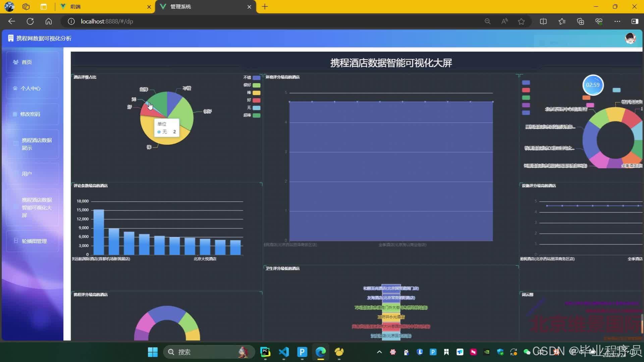The height and width of the screenshot is (362, 644).
Task: Select 首页 in the sidebar
Action: (x=27, y=62)
